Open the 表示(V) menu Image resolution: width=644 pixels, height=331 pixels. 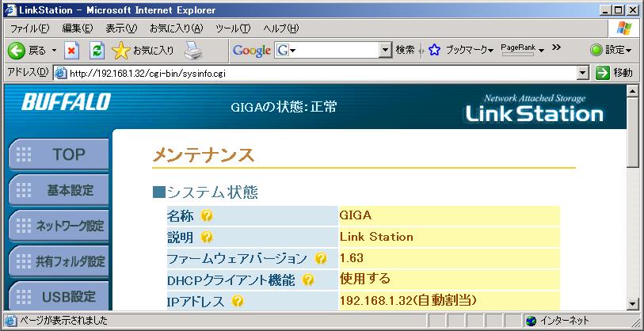121,29
